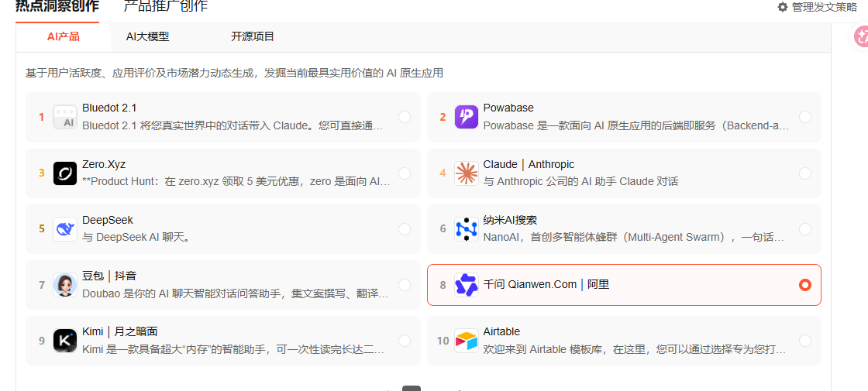
Task: Click the selected 千问 Qianwen radio button
Action: [805, 285]
